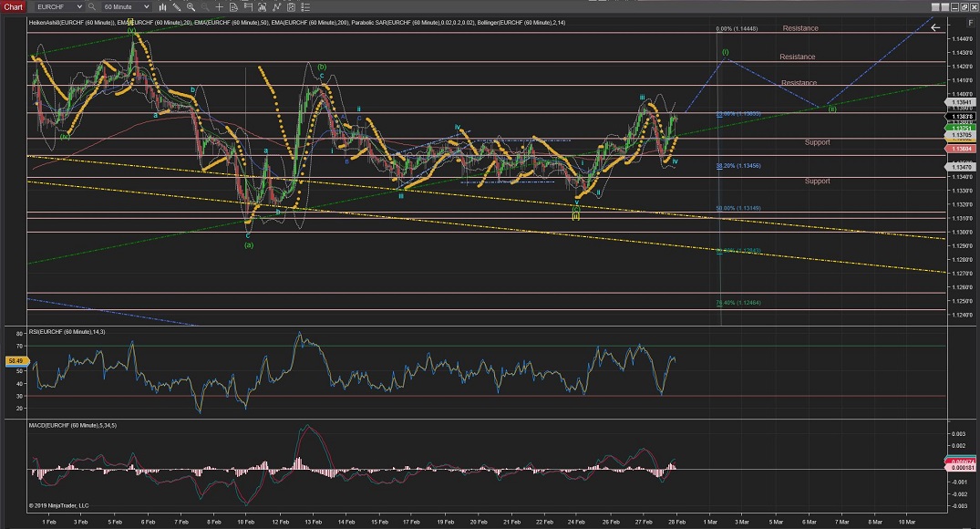This screenshot has width=980, height=529.
Task: Select the Chart tab
Action: point(13,6)
